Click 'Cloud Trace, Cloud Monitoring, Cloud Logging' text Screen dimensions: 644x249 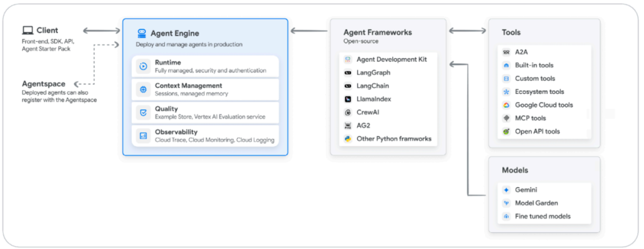pos(215,140)
